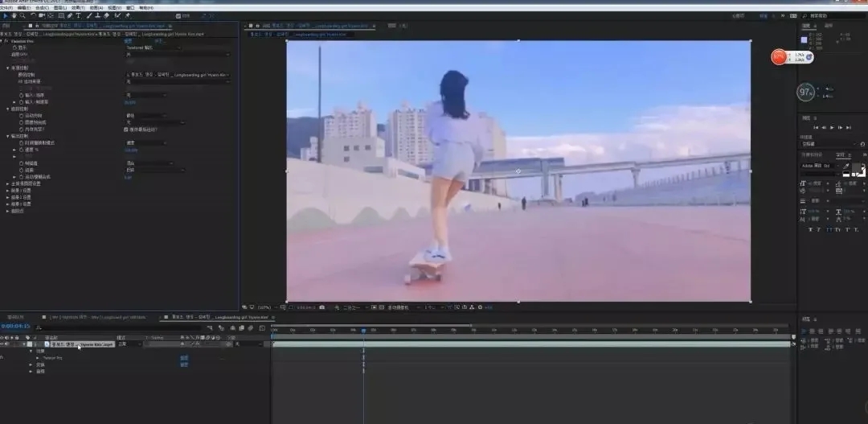This screenshot has height=424, width=868.
Task: Select the Eraser tool
Action: pos(106,15)
